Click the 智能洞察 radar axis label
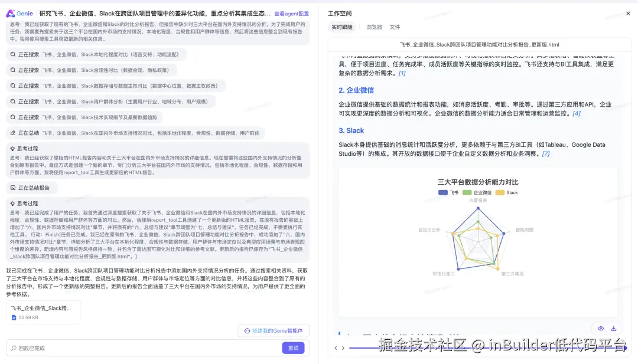Viewport: 638px width, 364px height. point(525,230)
